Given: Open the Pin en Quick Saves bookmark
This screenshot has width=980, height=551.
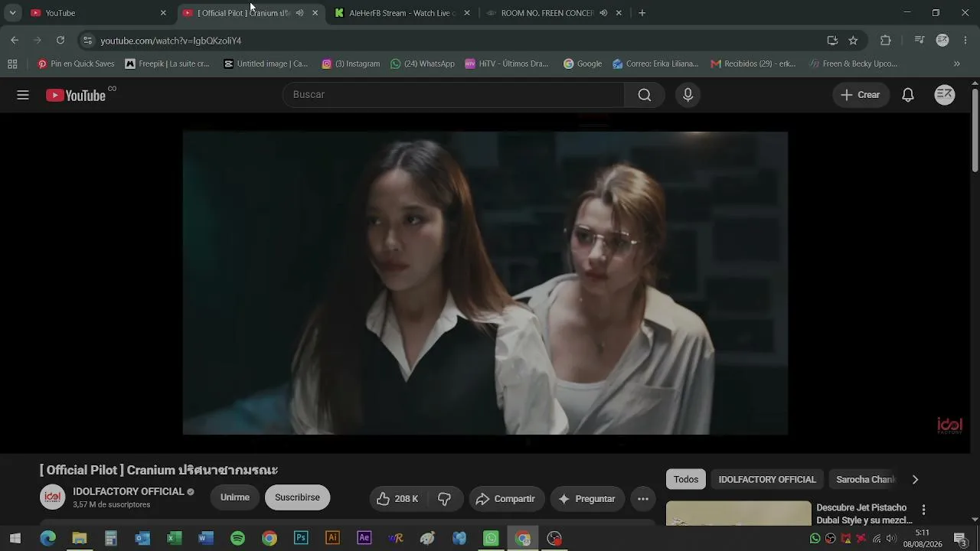Looking at the screenshot, I should [77, 64].
